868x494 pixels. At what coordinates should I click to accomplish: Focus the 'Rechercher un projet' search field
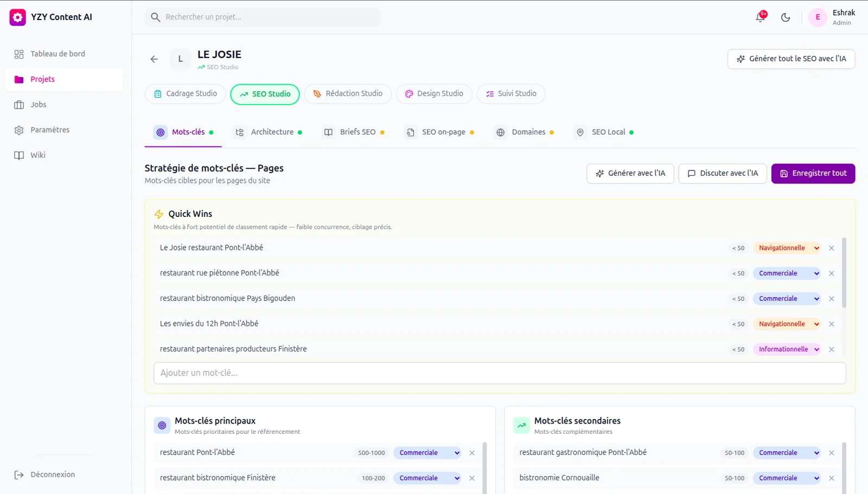point(263,17)
